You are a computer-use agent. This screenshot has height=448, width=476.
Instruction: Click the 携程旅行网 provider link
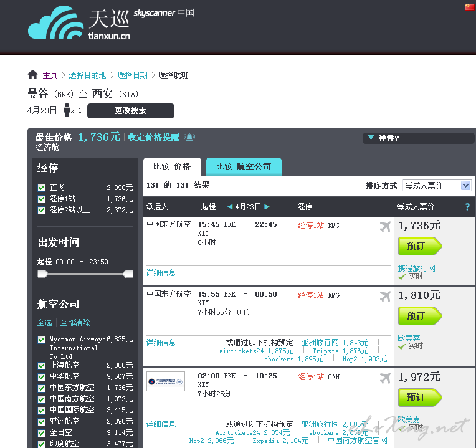[x=416, y=268]
